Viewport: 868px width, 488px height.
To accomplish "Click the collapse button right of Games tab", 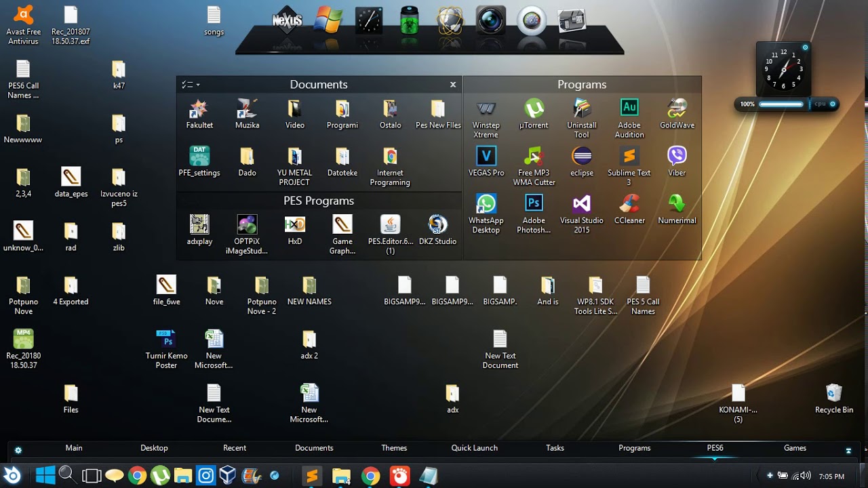I will (x=848, y=450).
